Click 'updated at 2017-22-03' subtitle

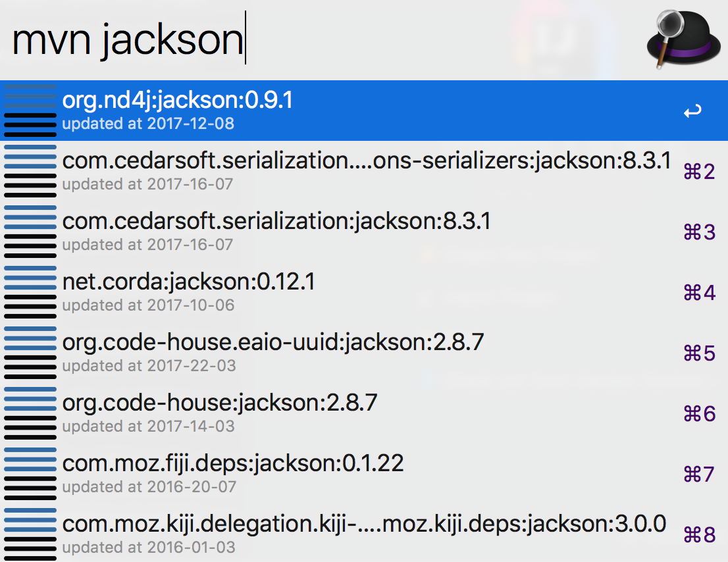[149, 366]
